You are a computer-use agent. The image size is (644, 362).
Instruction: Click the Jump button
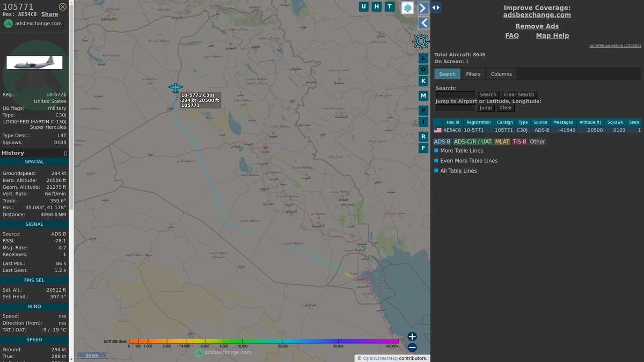click(x=486, y=108)
